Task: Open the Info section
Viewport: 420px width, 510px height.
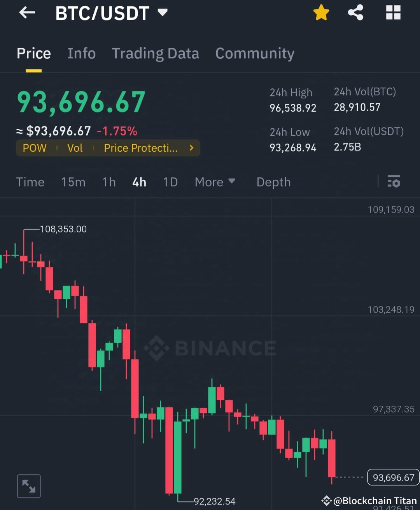Action: click(x=81, y=53)
